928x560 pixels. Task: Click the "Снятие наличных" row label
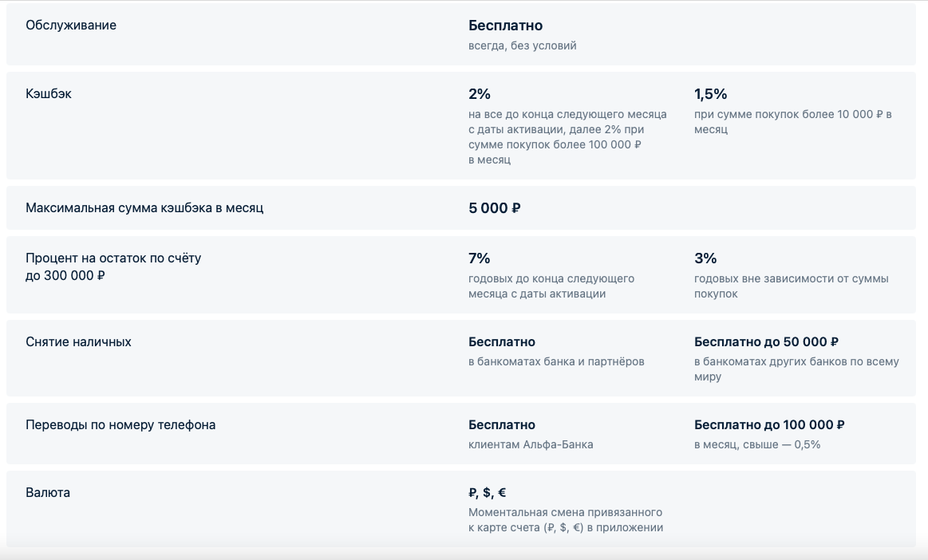[78, 342]
